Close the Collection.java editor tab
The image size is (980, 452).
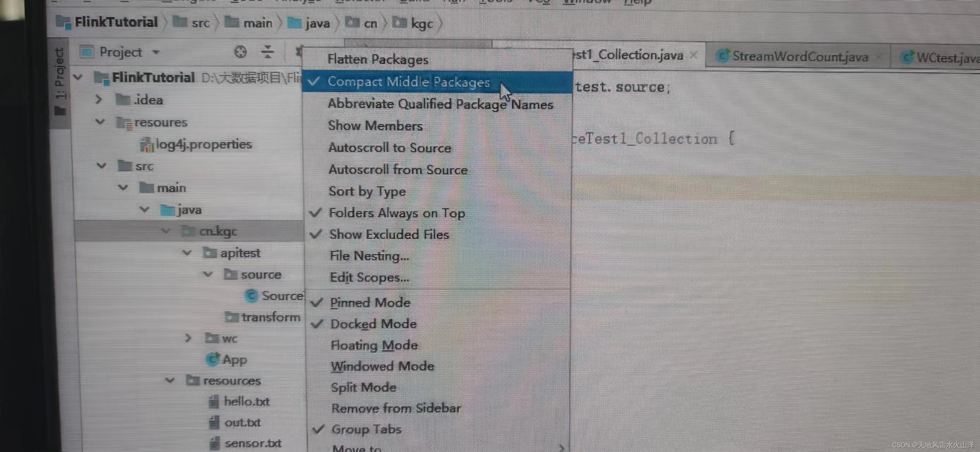(693, 55)
